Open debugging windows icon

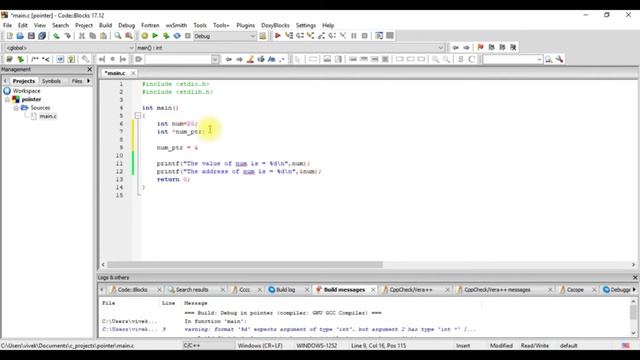379,36
